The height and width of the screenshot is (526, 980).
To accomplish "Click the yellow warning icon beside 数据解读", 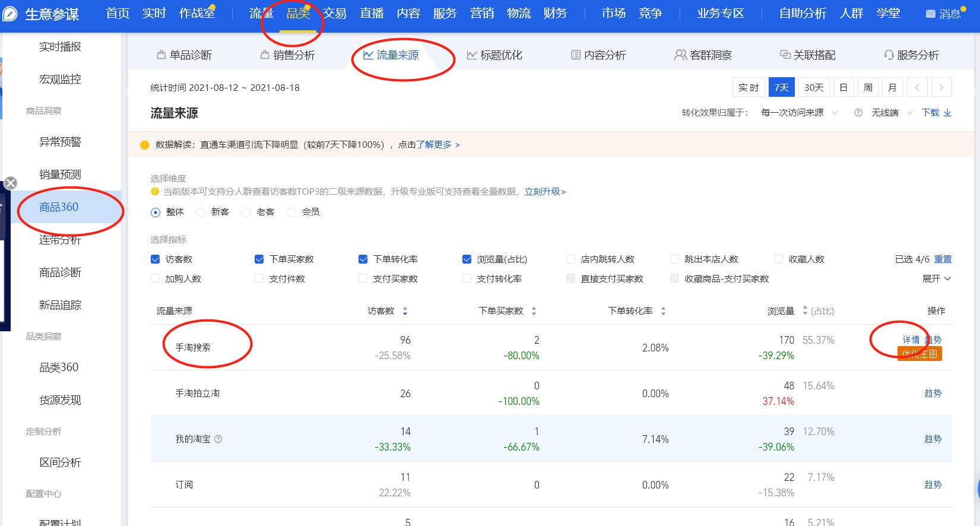I will point(144,145).
